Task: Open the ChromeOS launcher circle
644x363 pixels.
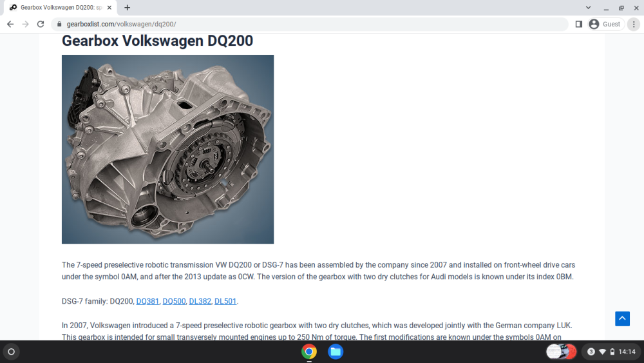Action: pos(11,352)
